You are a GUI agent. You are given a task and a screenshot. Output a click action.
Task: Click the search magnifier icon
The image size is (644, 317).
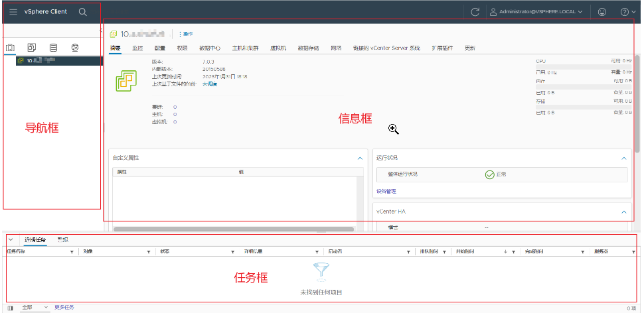pyautogui.click(x=82, y=12)
